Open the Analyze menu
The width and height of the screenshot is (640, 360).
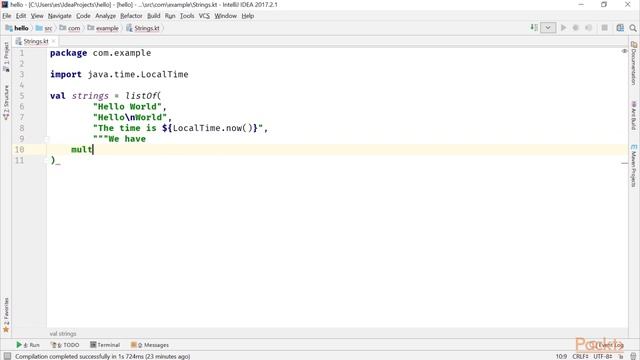click(106, 16)
